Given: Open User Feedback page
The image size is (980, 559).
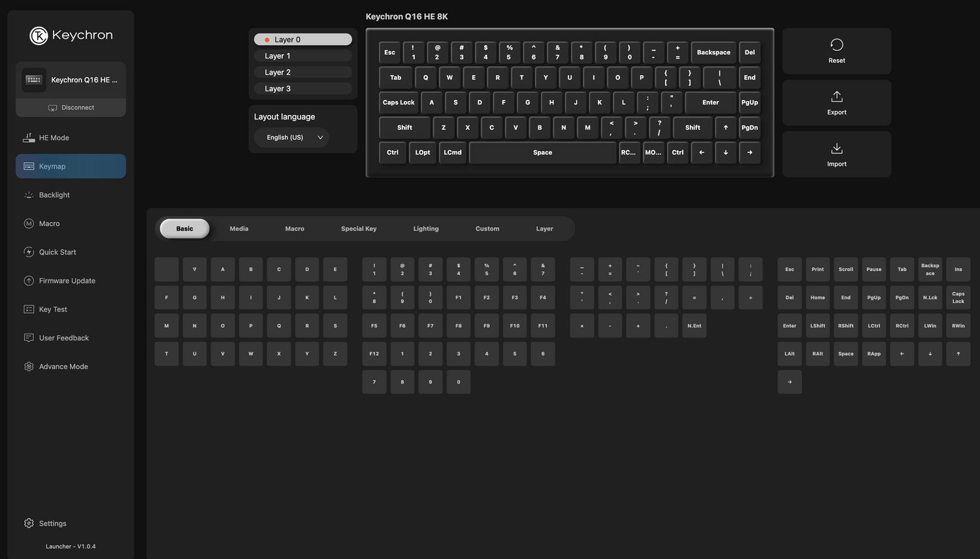Looking at the screenshot, I should pos(63,338).
